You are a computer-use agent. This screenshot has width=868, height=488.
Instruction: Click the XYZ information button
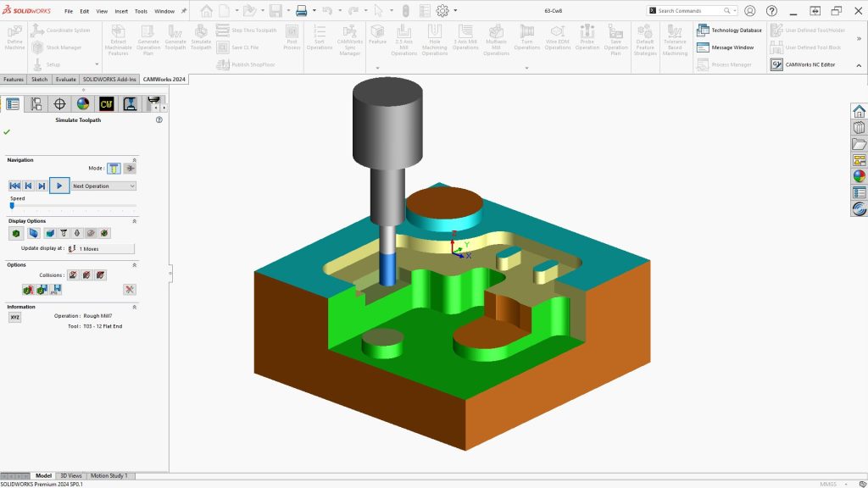15,317
